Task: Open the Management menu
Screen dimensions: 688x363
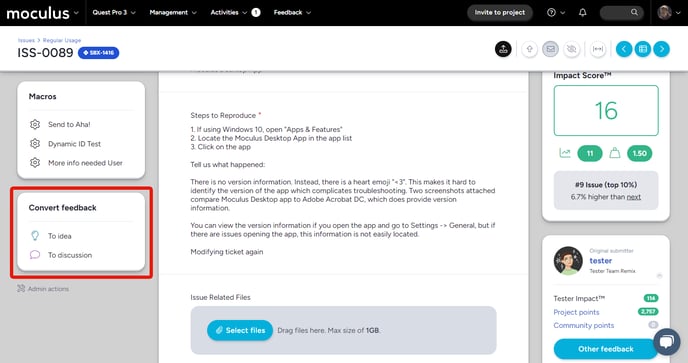Action: [173, 12]
